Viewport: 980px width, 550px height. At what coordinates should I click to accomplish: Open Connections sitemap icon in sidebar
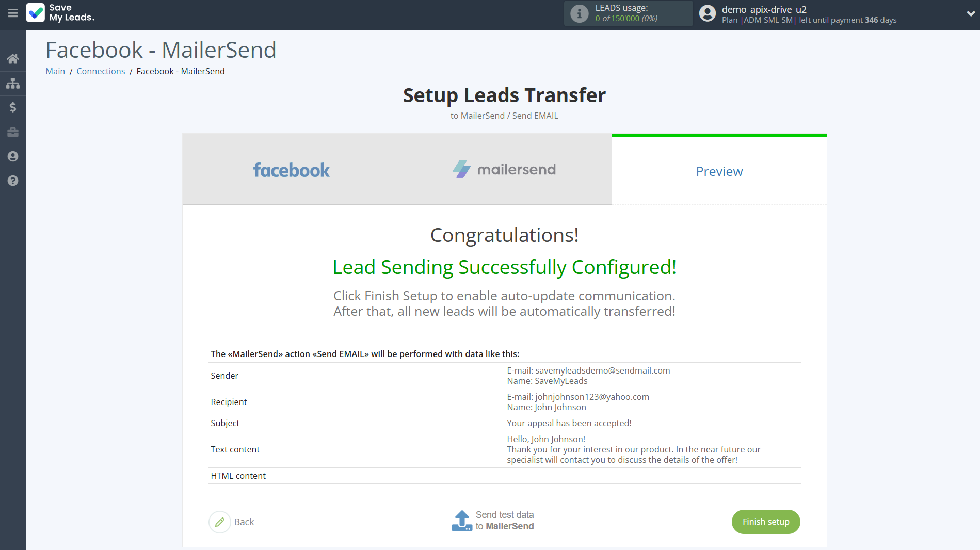click(13, 83)
